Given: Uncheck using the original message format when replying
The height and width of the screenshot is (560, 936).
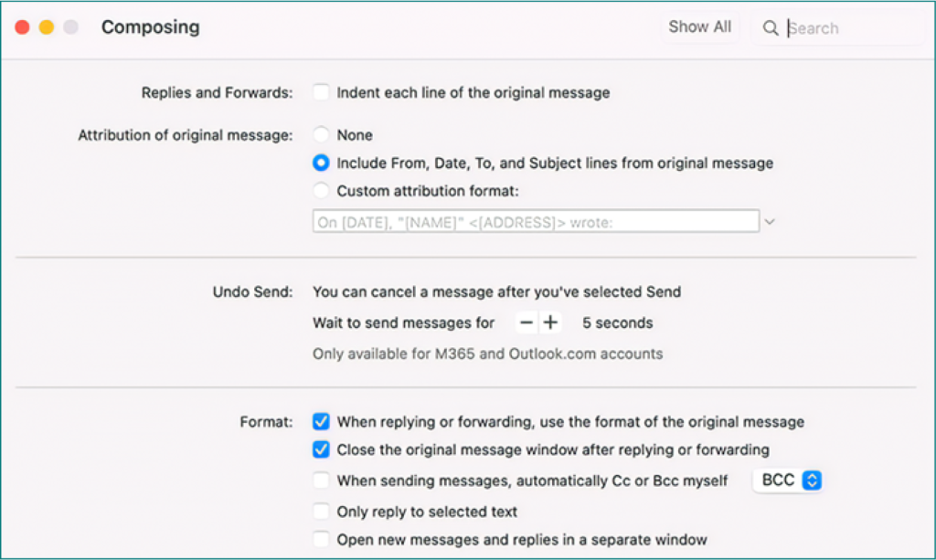Looking at the screenshot, I should [x=321, y=421].
